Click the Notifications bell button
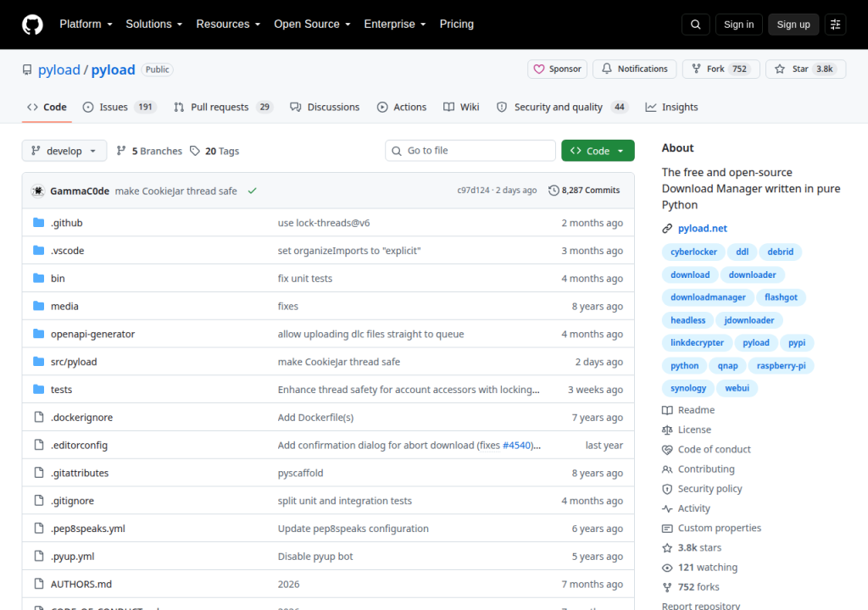Screen dimensions: 868x610 pyautogui.click(x=634, y=69)
